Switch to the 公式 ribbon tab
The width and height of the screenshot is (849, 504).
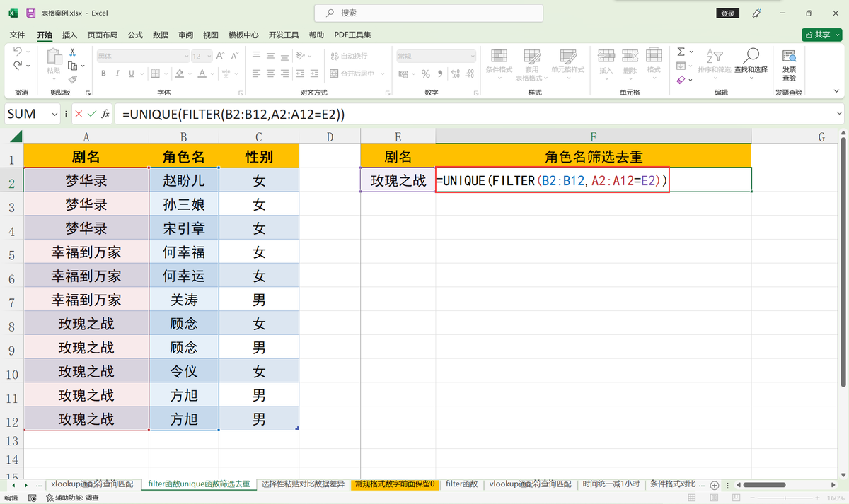click(135, 35)
